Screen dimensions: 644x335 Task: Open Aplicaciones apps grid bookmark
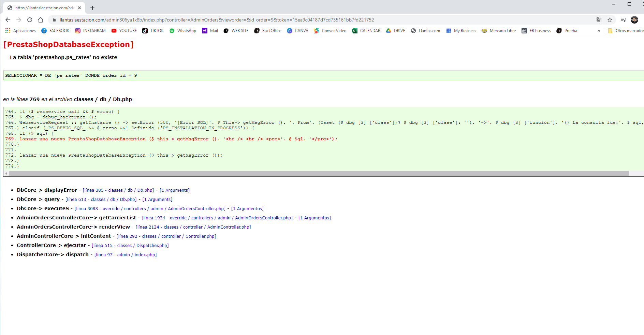tap(20, 31)
